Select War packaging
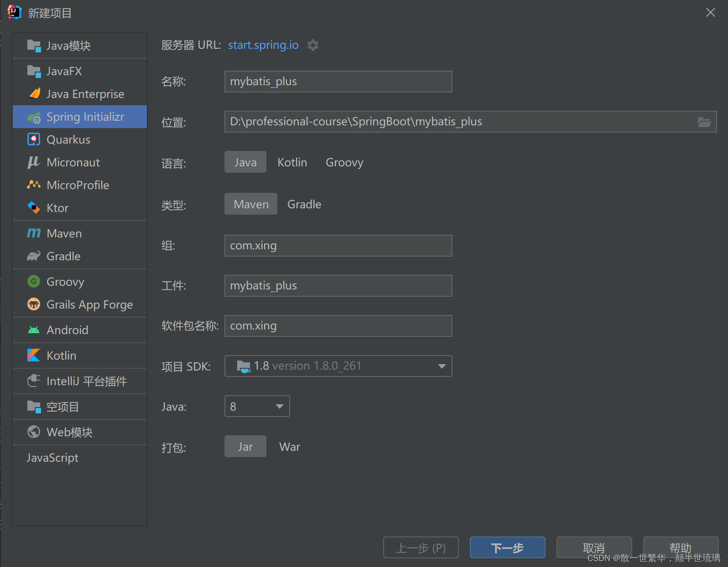 tap(290, 447)
